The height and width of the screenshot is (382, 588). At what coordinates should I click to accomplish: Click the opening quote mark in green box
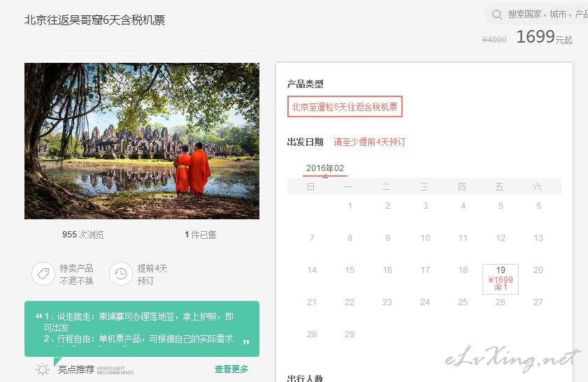pos(39,317)
